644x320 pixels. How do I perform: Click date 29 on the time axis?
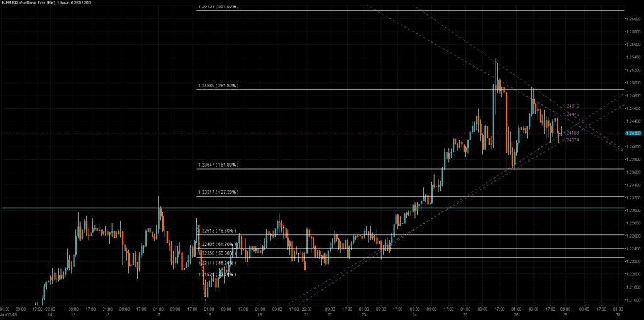pos(565,315)
